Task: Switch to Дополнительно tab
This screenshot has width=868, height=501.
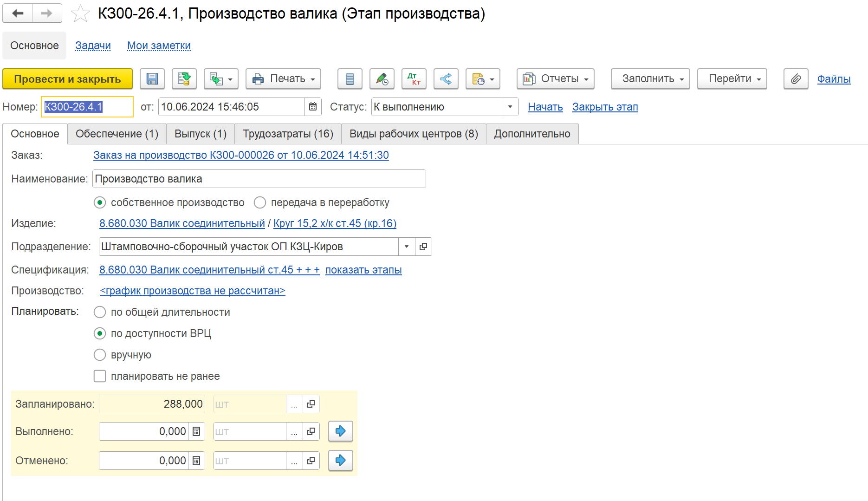Action: coord(532,134)
